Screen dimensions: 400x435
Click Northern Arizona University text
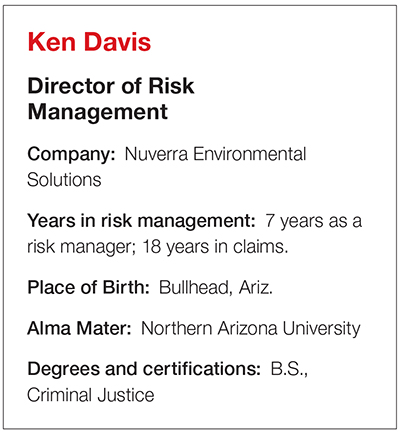pyautogui.click(x=251, y=329)
